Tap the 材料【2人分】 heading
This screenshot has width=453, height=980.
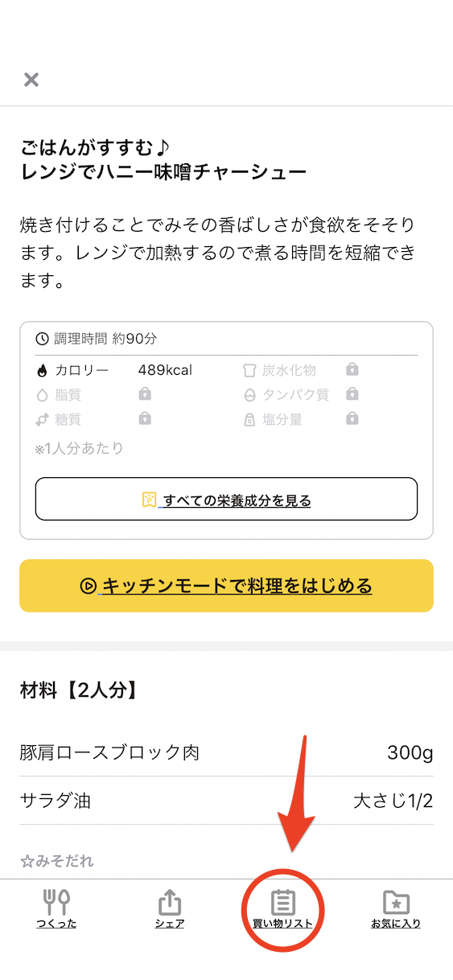pyautogui.click(x=78, y=690)
